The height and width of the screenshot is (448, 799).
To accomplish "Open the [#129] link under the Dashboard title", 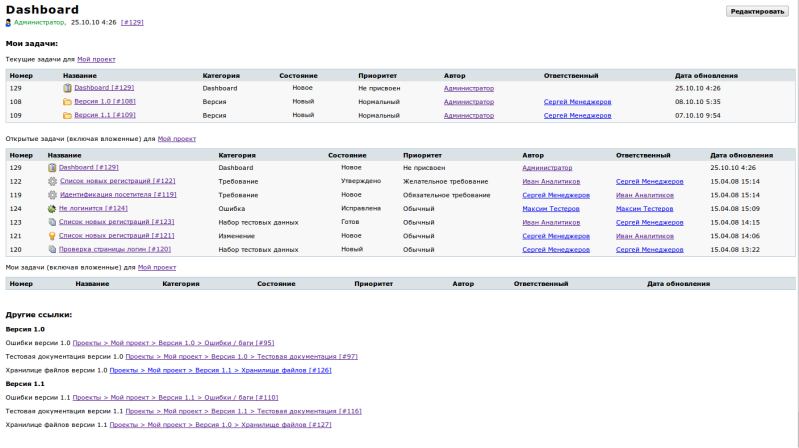I will (x=132, y=21).
